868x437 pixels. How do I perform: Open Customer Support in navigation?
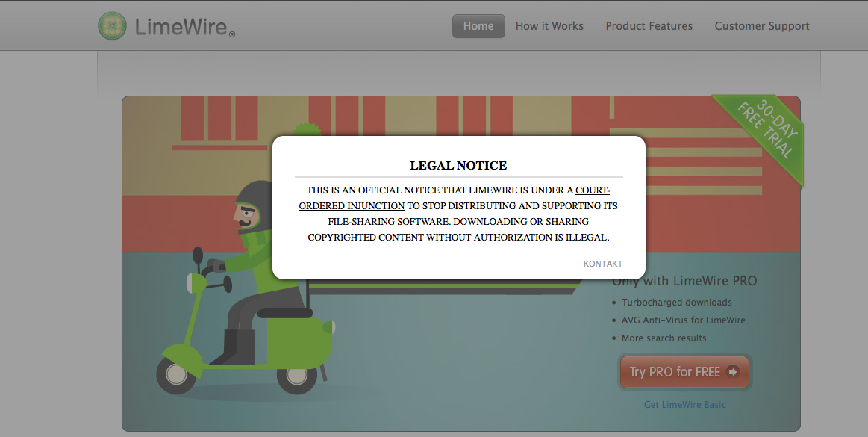[762, 26]
